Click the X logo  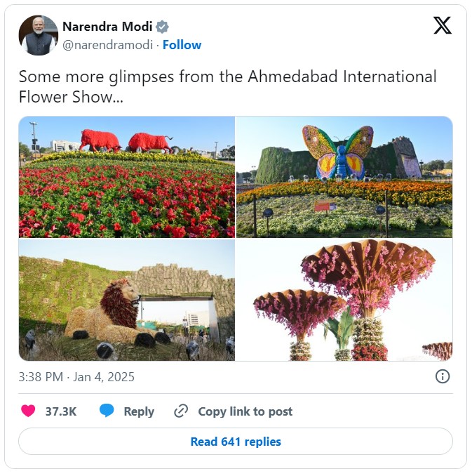tap(442, 26)
